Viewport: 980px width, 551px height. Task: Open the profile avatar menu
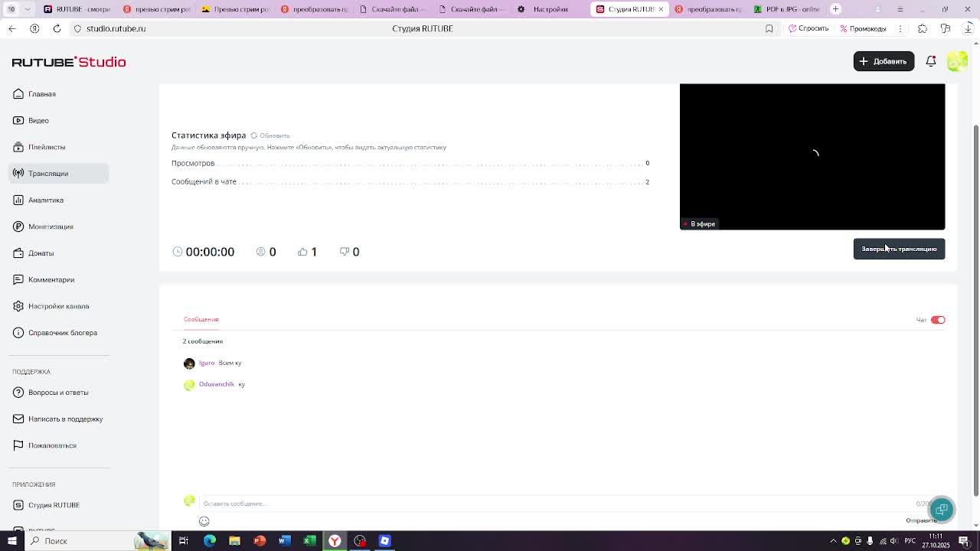pos(957,61)
